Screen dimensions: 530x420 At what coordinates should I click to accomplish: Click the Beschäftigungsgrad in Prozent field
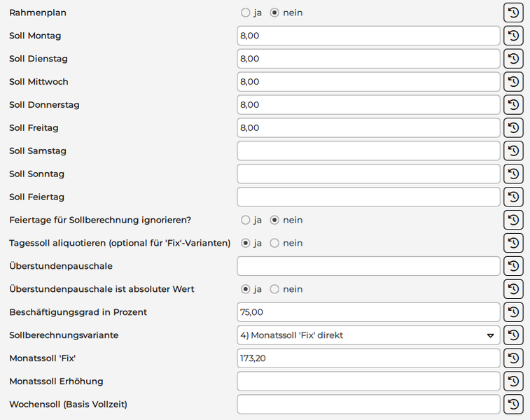point(368,312)
